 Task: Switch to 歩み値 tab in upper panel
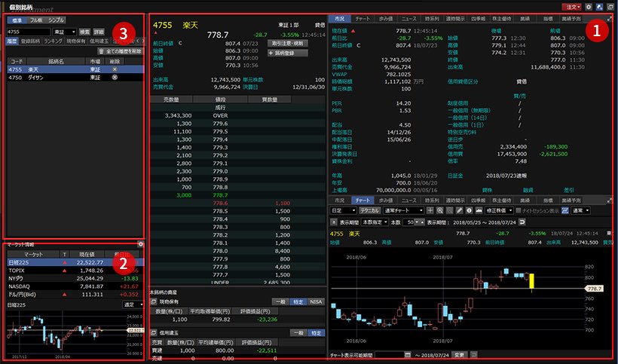pyautogui.click(x=385, y=19)
